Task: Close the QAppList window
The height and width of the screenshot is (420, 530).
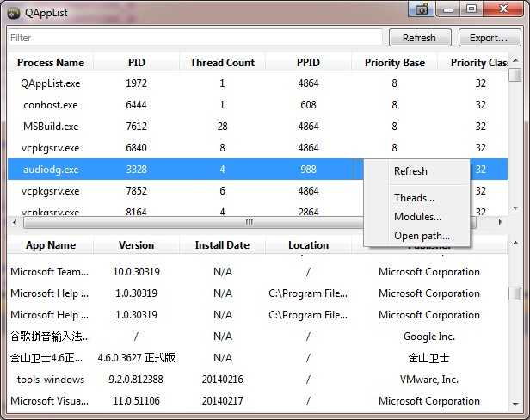Action: [x=503, y=9]
